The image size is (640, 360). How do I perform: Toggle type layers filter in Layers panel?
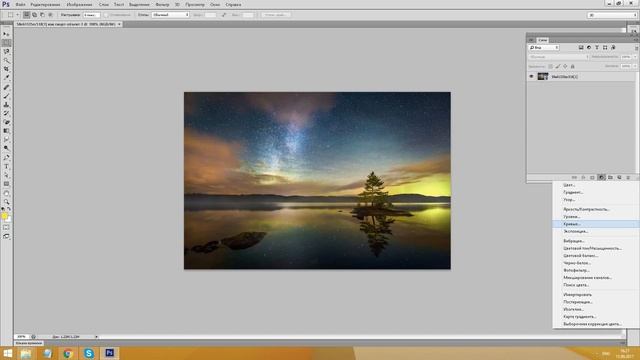click(597, 48)
